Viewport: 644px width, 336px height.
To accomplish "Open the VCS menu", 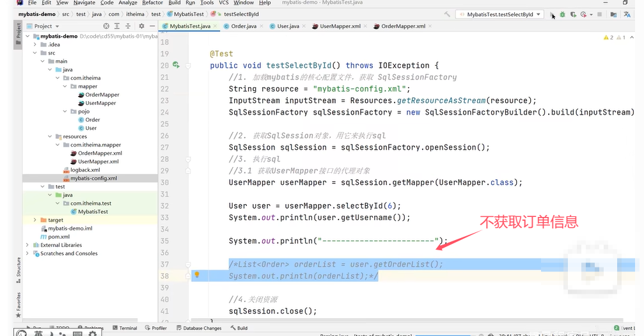I will [224, 3].
